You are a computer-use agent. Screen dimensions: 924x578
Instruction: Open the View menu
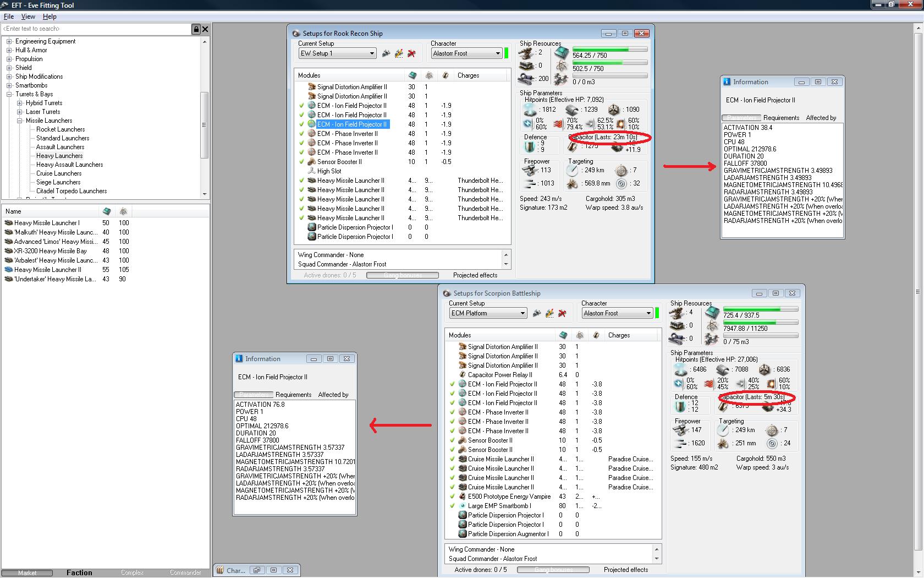28,17
